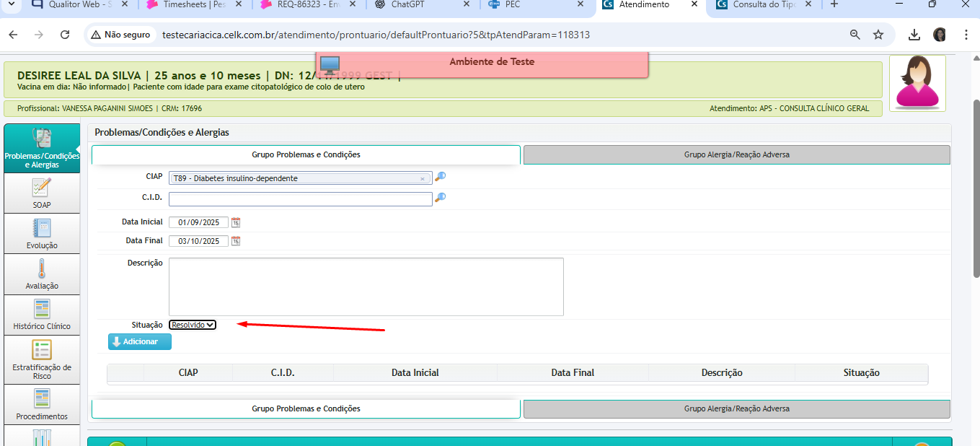Viewport: 980px width, 446px height.
Task: Remove the selected T89 CIAP entry
Action: click(x=423, y=179)
